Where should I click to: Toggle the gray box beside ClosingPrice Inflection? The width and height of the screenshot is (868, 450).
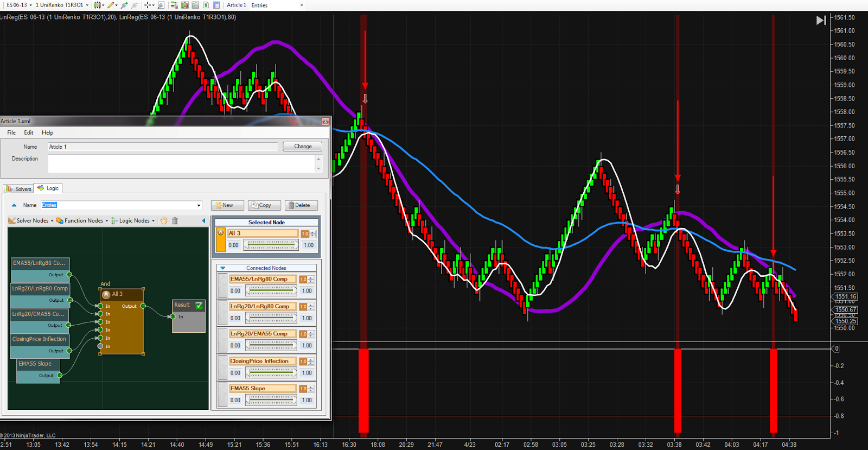pos(222,367)
